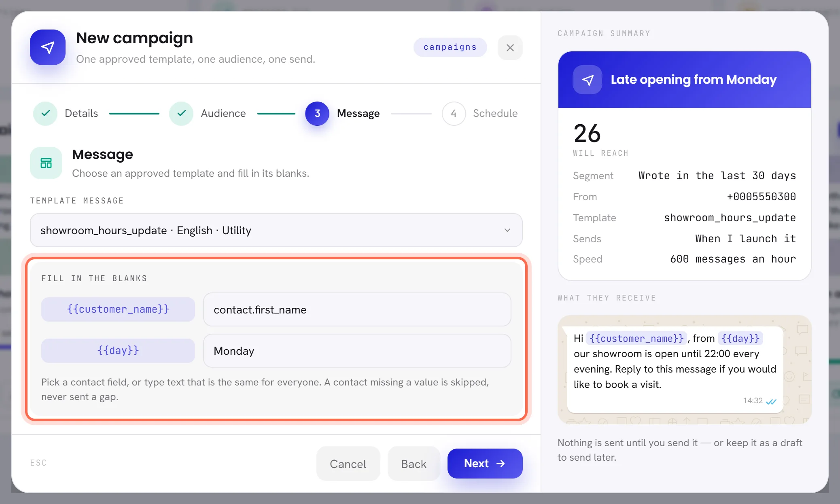Click showroom_hours_update in the summary

(730, 218)
